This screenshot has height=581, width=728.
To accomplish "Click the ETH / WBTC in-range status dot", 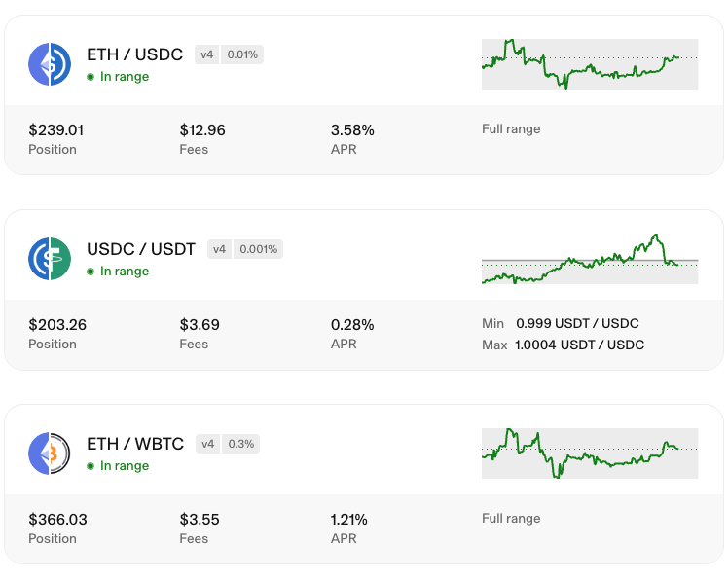I will coord(91,466).
